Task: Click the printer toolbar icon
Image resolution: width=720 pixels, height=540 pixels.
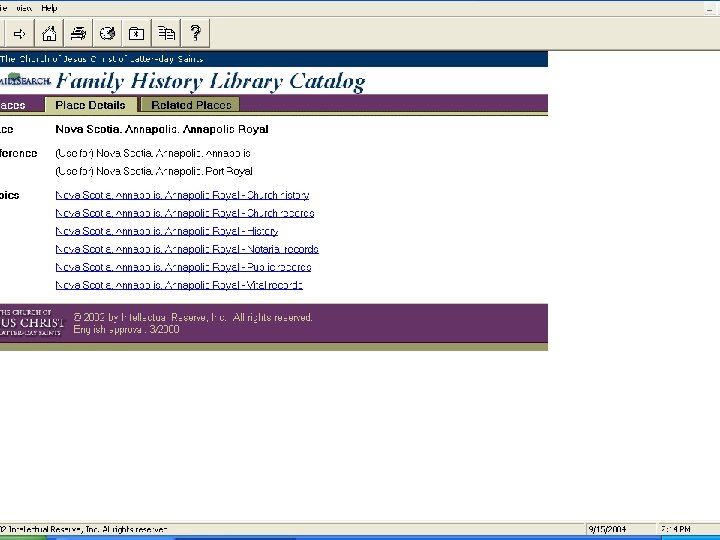Action: (x=78, y=34)
